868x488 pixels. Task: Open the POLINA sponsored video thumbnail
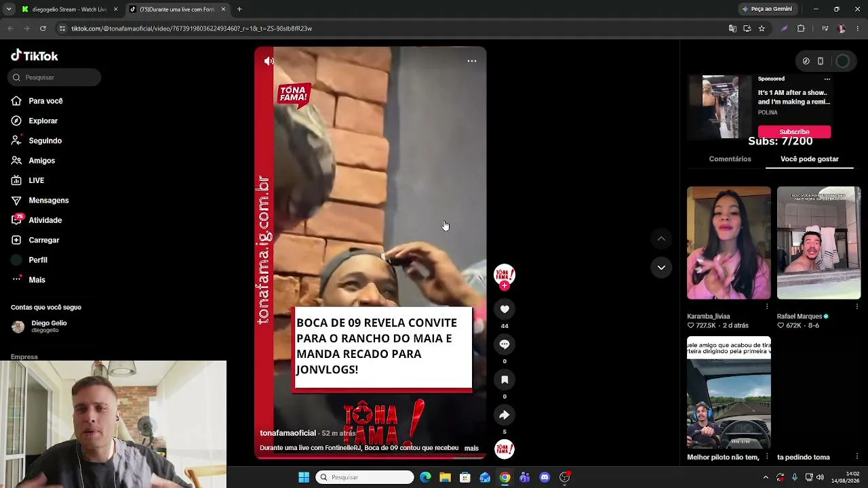point(720,106)
